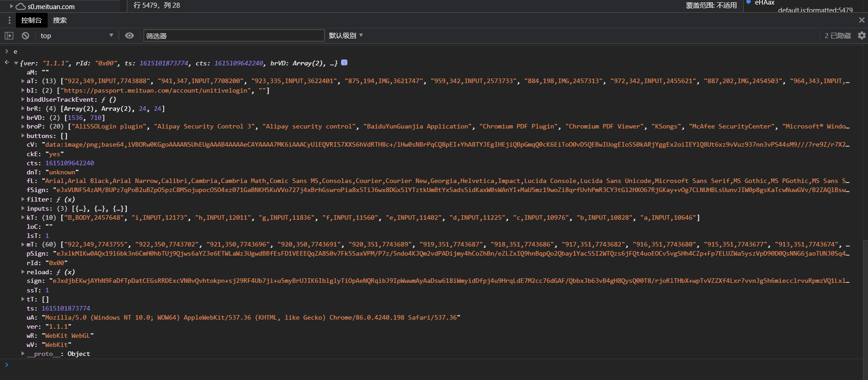
Task: Click the lsT value 1
Action: (x=47, y=236)
